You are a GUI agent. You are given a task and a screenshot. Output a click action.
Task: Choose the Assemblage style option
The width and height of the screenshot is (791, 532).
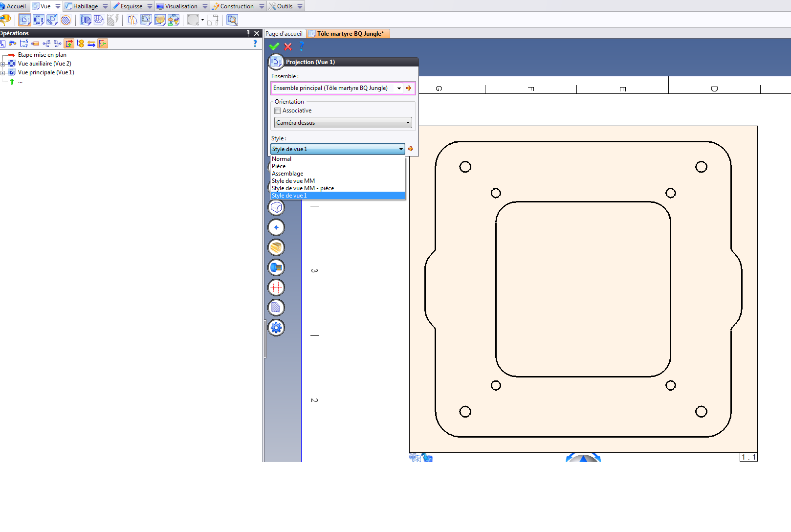click(x=337, y=174)
